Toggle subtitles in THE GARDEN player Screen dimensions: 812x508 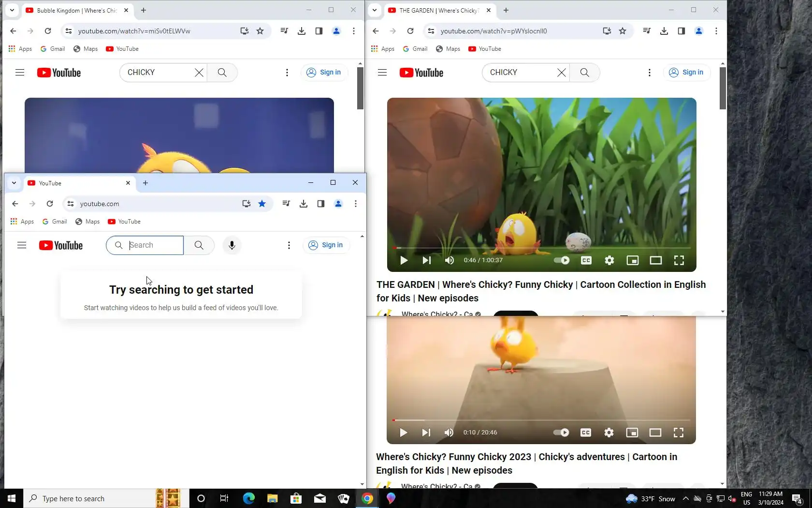tap(586, 260)
